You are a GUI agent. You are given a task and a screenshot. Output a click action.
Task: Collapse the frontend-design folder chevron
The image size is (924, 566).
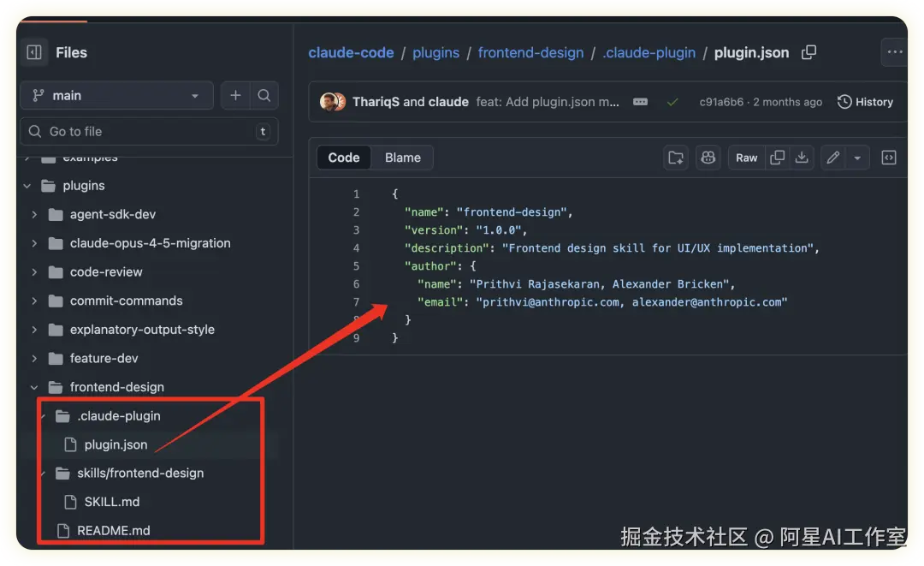pyautogui.click(x=34, y=387)
